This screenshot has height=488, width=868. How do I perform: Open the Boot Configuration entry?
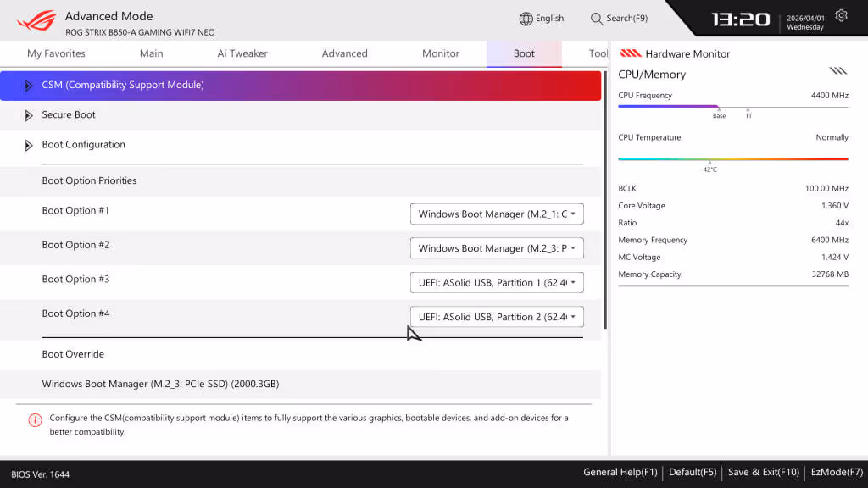pos(301,145)
